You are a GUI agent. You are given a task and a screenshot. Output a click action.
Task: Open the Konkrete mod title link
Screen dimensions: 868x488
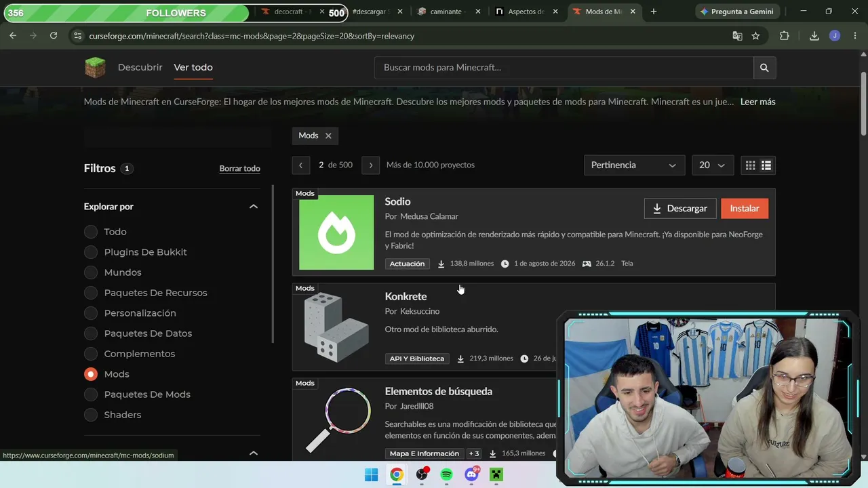click(x=406, y=296)
